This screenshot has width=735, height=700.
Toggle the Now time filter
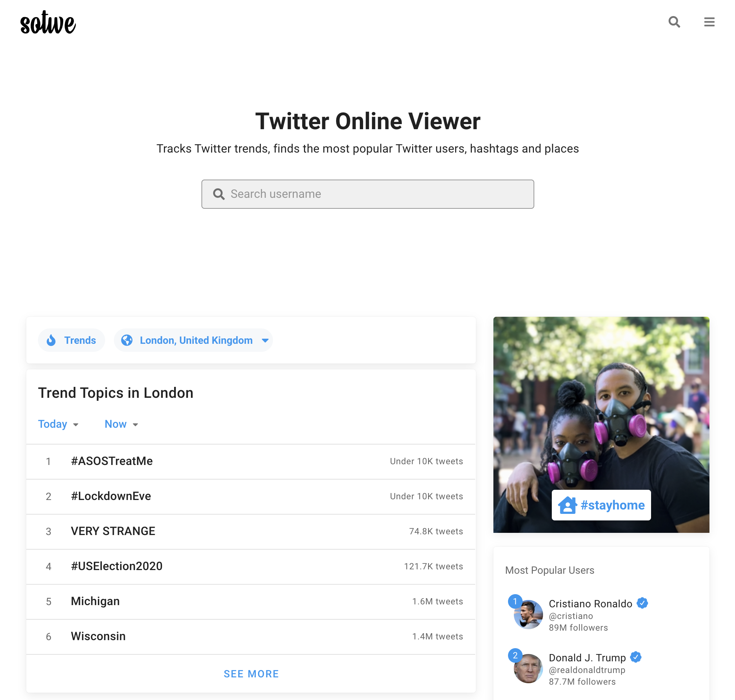click(121, 423)
